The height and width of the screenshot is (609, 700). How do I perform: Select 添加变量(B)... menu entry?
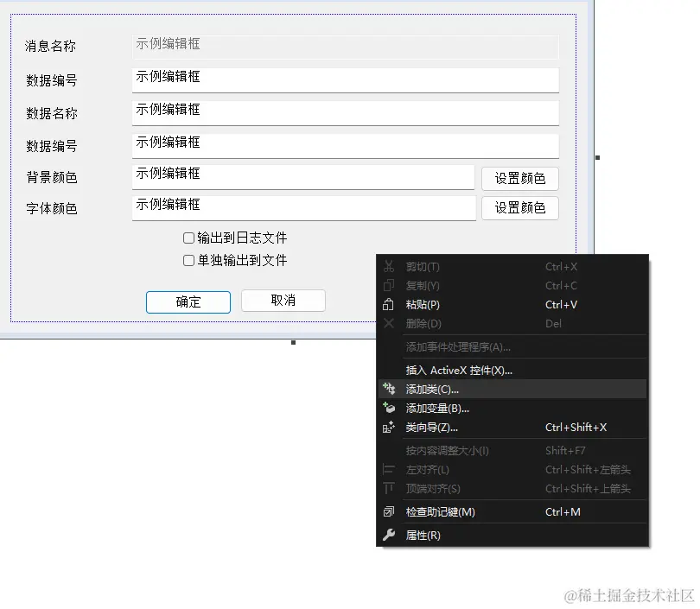pyautogui.click(x=512, y=409)
